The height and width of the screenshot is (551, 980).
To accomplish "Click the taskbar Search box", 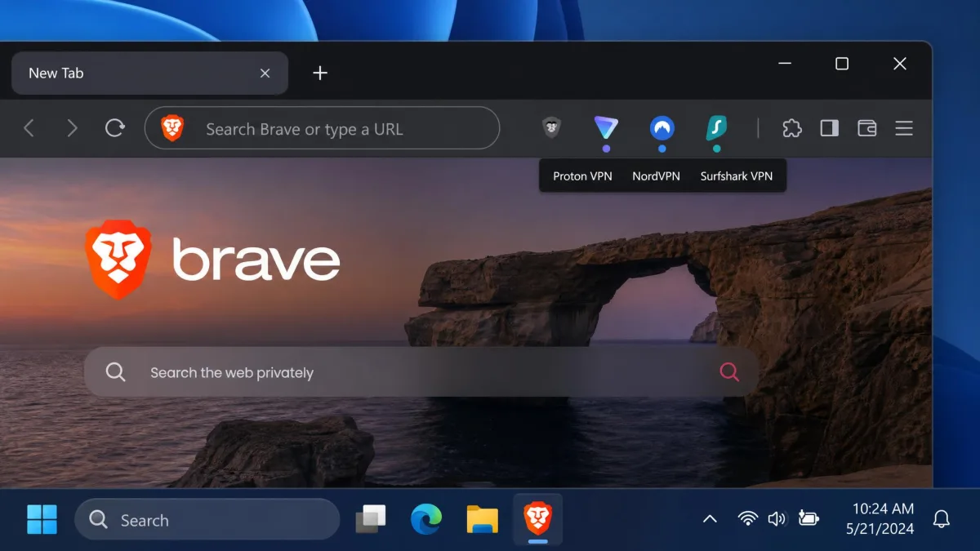I will pos(207,519).
